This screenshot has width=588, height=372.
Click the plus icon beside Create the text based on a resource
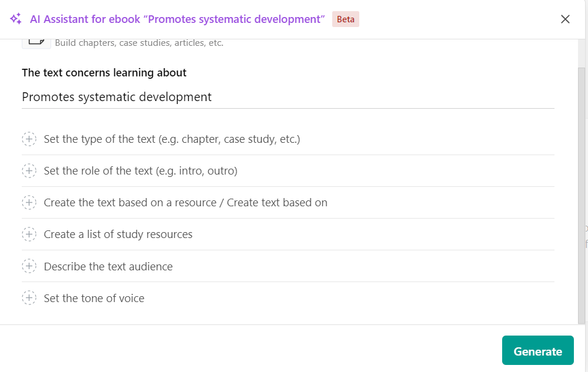pos(29,203)
